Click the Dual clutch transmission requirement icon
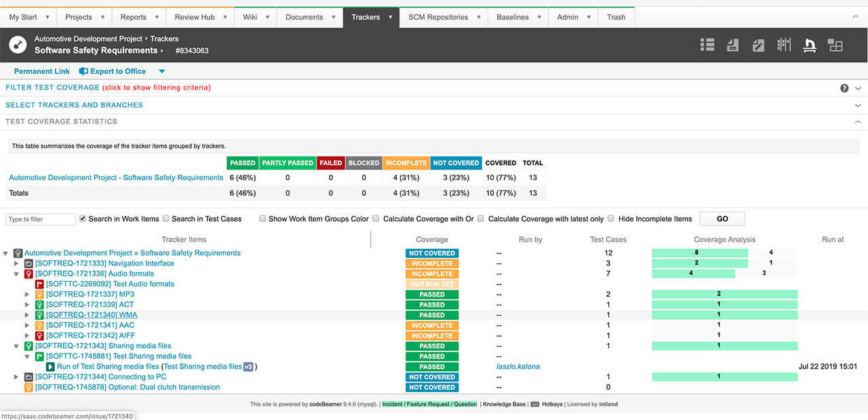868x420 pixels. [x=29, y=387]
